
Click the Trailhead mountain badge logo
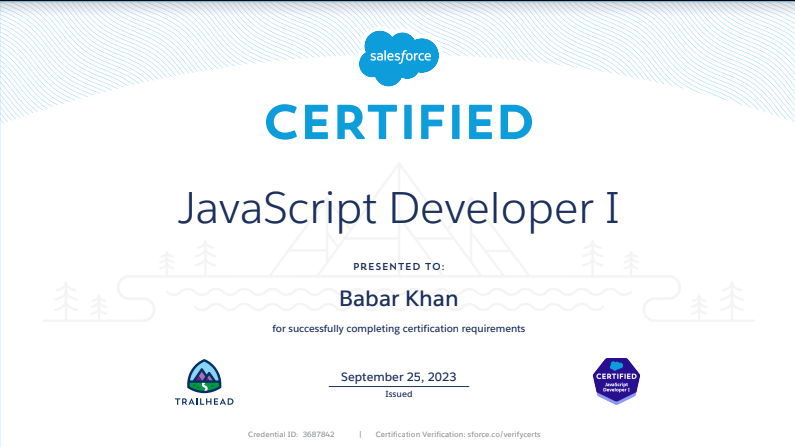(x=204, y=377)
